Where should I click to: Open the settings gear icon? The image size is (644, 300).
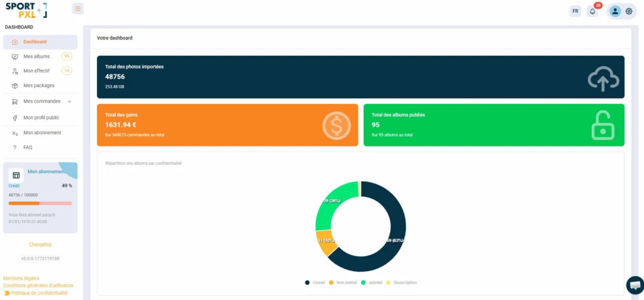point(628,11)
